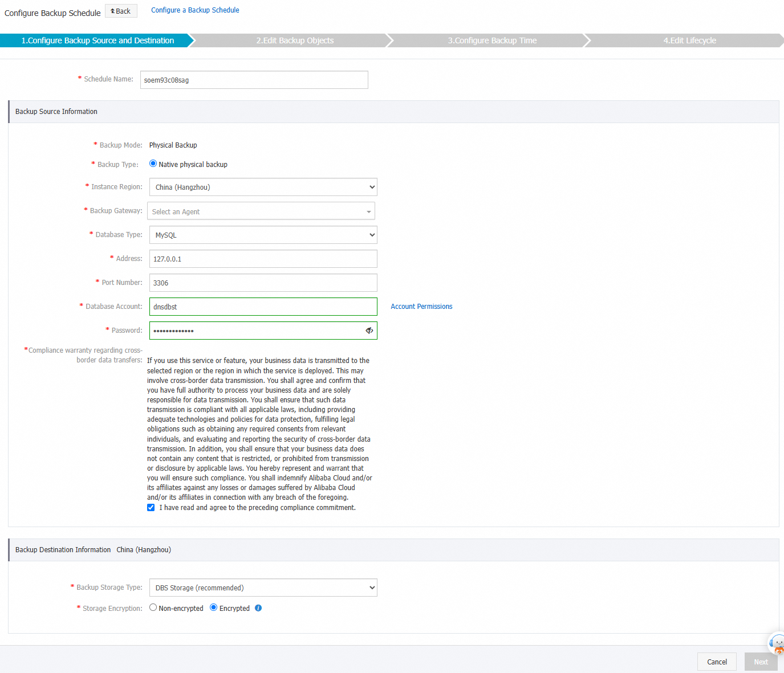Open Configure a Backup Schedule link
The width and height of the screenshot is (784, 673).
195,10
